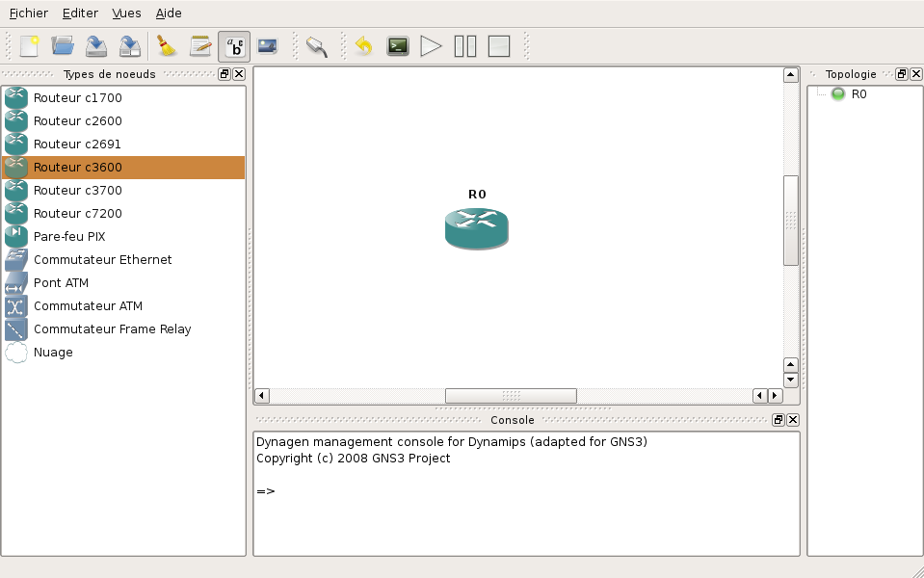Select R0 in Topologie panel
The height and width of the screenshot is (578, 924).
point(858,94)
